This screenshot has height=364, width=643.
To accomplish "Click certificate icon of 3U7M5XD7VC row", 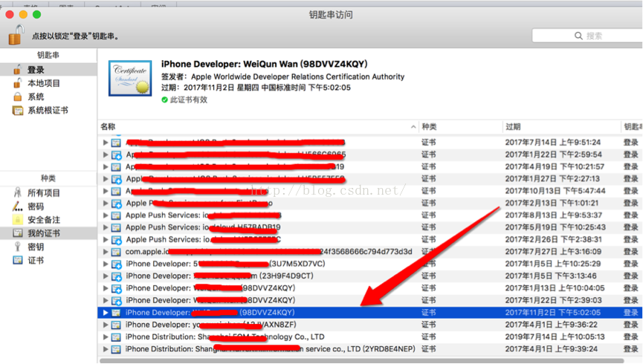I will 117,264.
